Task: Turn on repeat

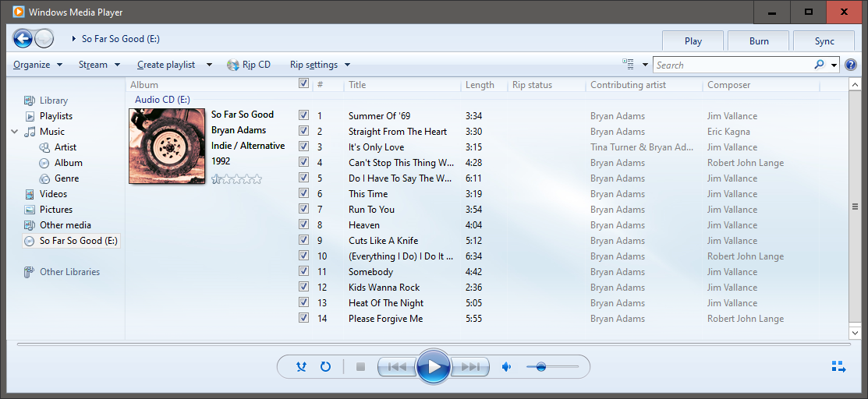Action: pos(325,366)
